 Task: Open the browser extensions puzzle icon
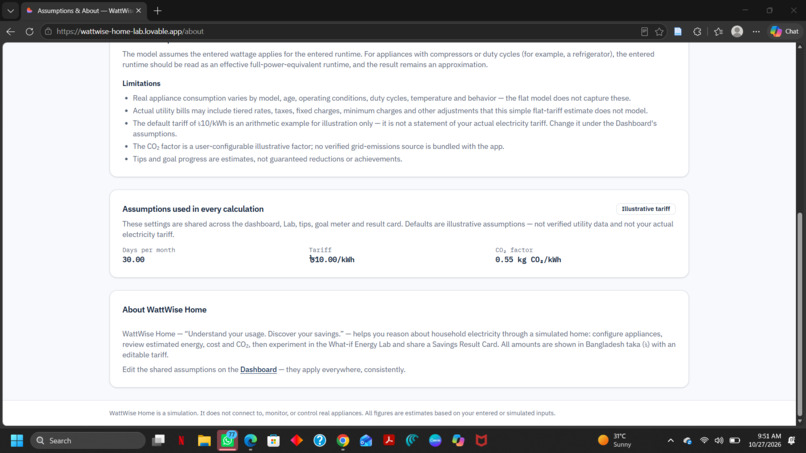tap(697, 31)
